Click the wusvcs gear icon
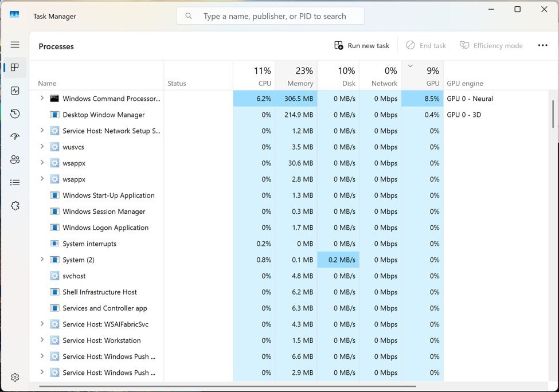Screen dimensions: 559x392 tap(54, 147)
